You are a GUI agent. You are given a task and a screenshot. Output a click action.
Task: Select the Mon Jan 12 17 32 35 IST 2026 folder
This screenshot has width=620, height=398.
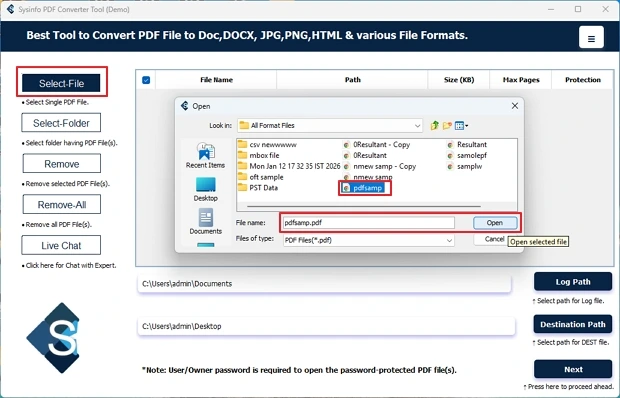click(x=289, y=166)
